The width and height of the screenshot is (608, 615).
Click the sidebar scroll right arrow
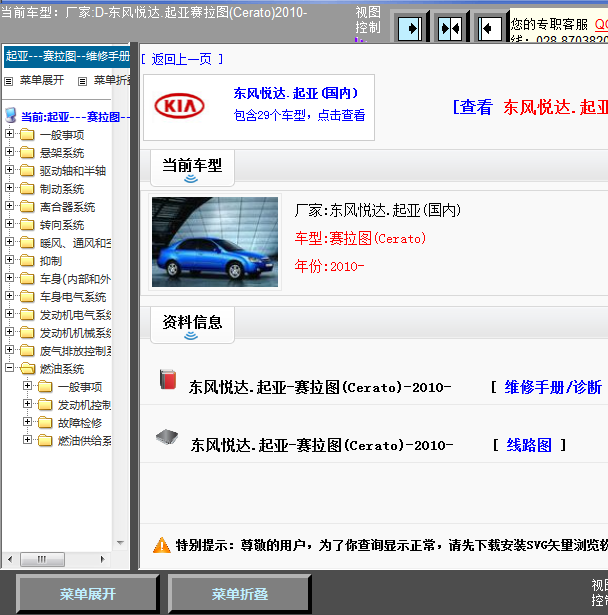102,559
